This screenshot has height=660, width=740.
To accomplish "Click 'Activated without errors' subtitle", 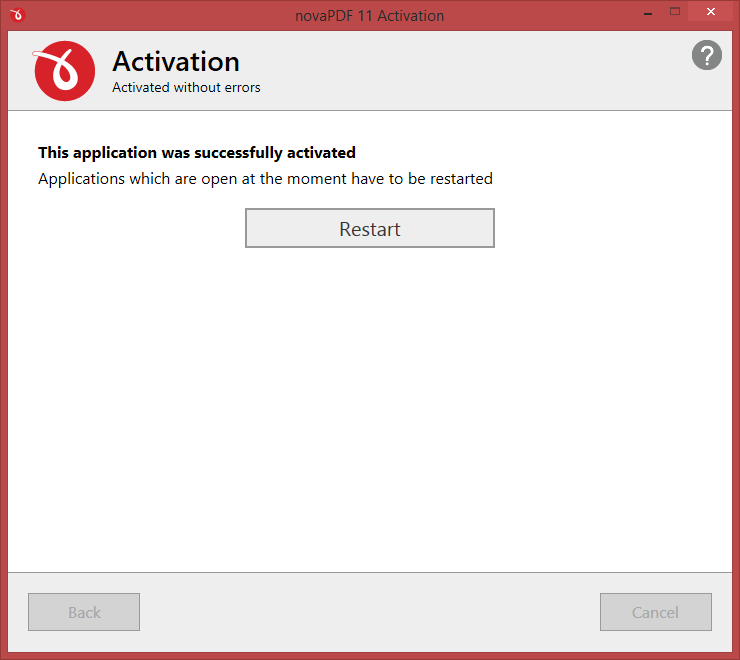I will pos(186,87).
